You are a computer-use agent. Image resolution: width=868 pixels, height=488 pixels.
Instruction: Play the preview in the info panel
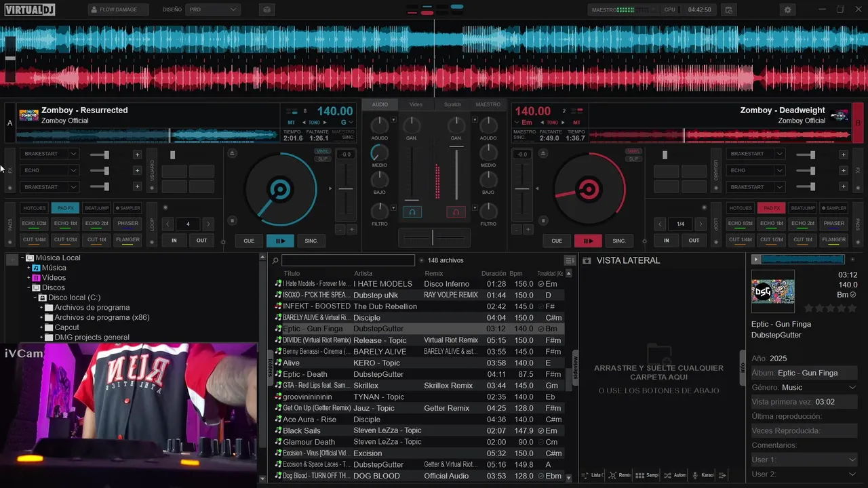755,260
